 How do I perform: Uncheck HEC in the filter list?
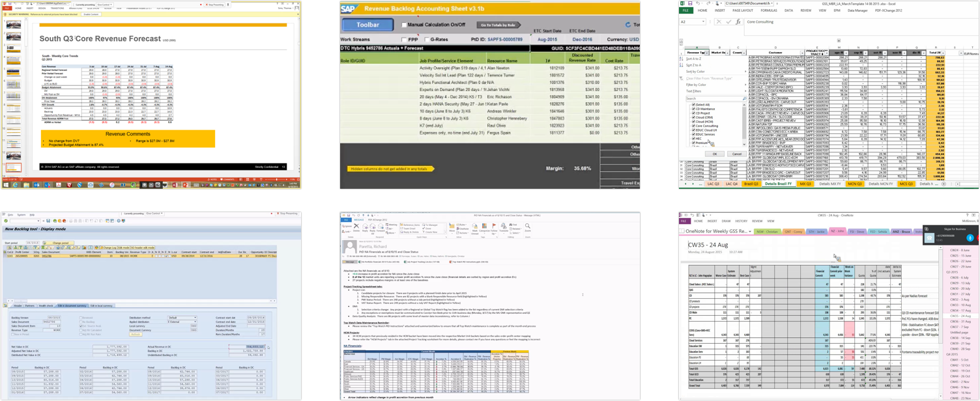[693, 138]
